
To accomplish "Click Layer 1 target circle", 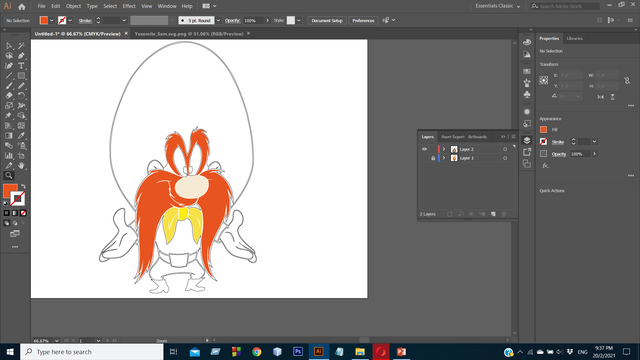I will (505, 158).
